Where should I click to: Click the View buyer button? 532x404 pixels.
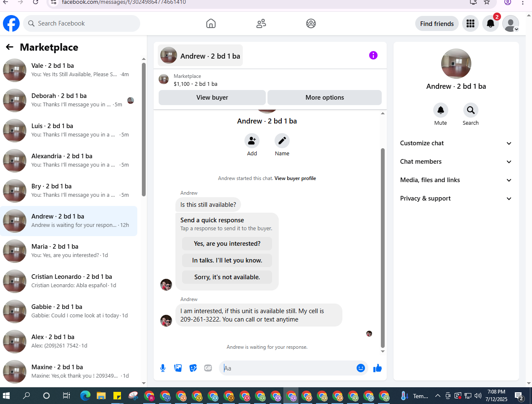(x=212, y=97)
